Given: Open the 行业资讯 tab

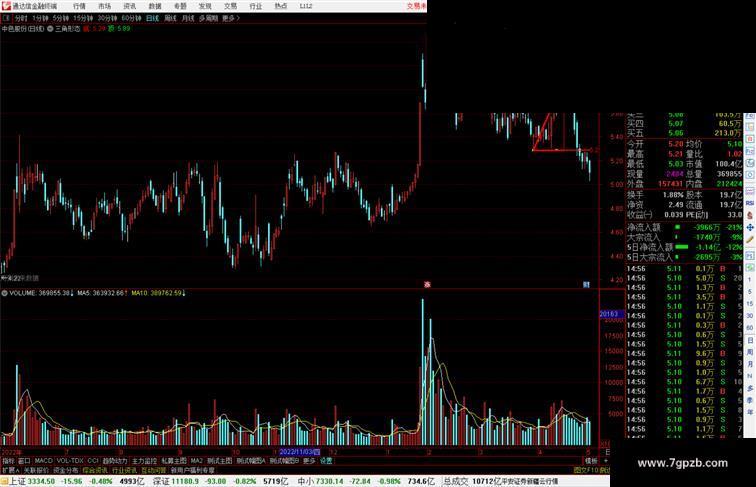Looking at the screenshot, I should click(124, 470).
